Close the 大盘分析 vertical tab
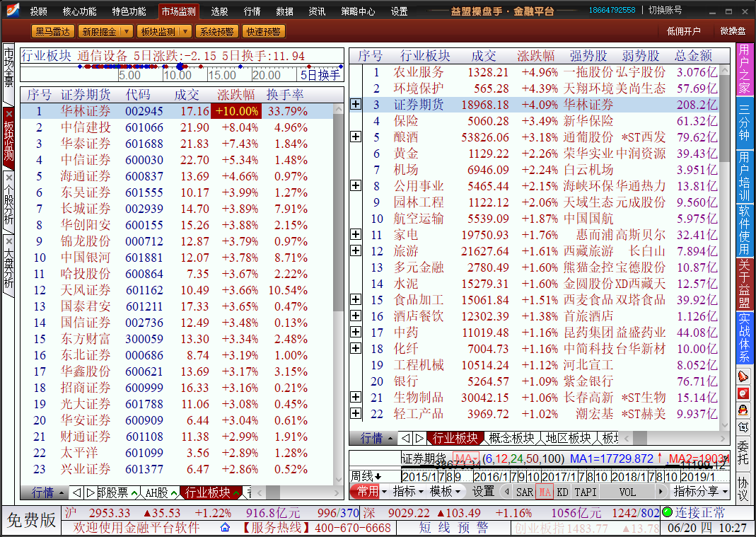Image resolution: width=756 pixels, height=537 pixels. coord(8,241)
